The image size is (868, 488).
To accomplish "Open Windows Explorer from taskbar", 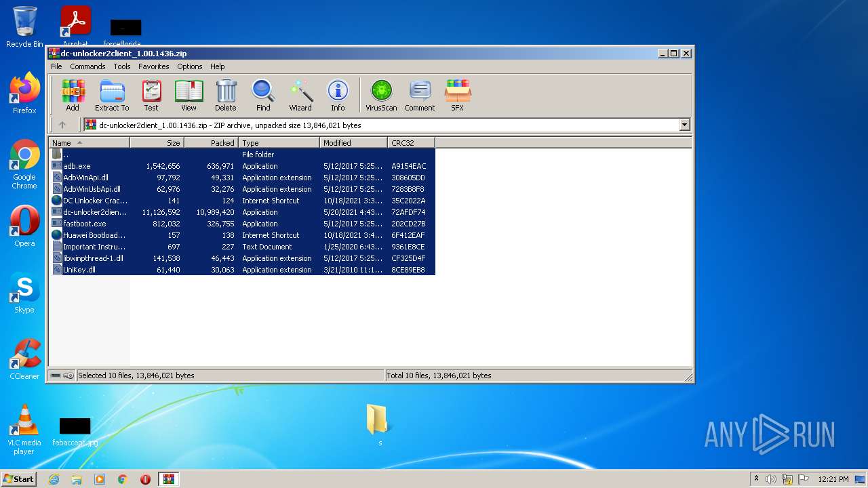I will (77, 479).
